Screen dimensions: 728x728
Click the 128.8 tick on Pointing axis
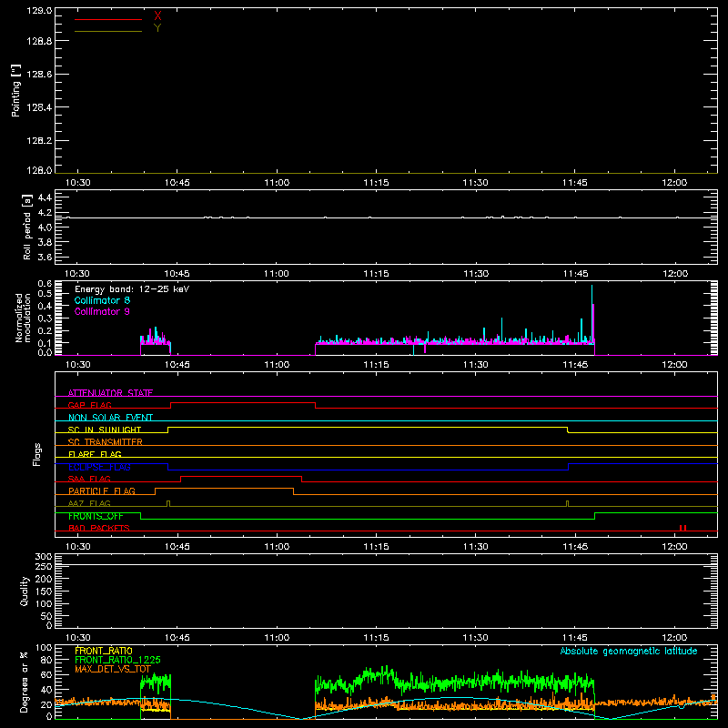tap(39, 41)
